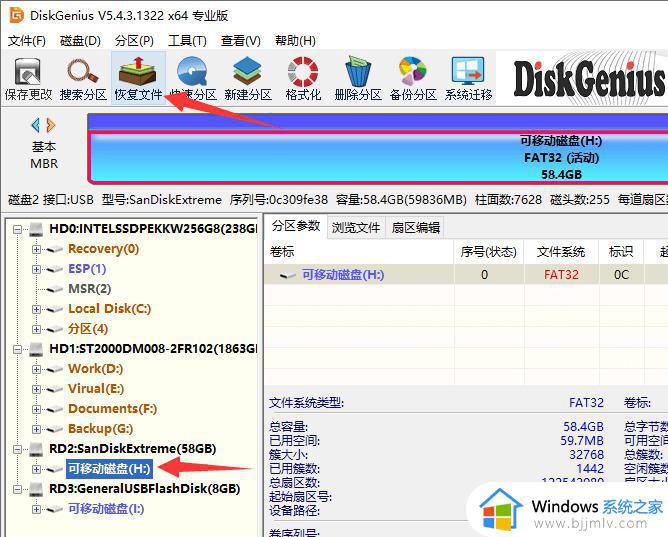Open the 帮助(H) menu

click(x=295, y=40)
